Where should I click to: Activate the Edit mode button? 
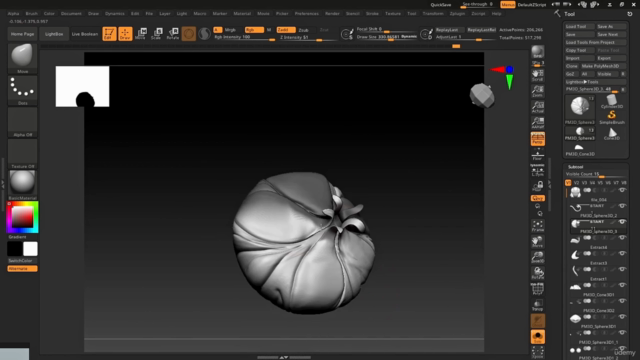109,34
